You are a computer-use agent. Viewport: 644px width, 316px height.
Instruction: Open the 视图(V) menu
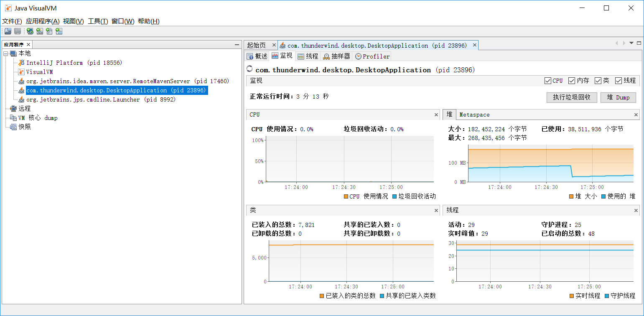[74, 21]
